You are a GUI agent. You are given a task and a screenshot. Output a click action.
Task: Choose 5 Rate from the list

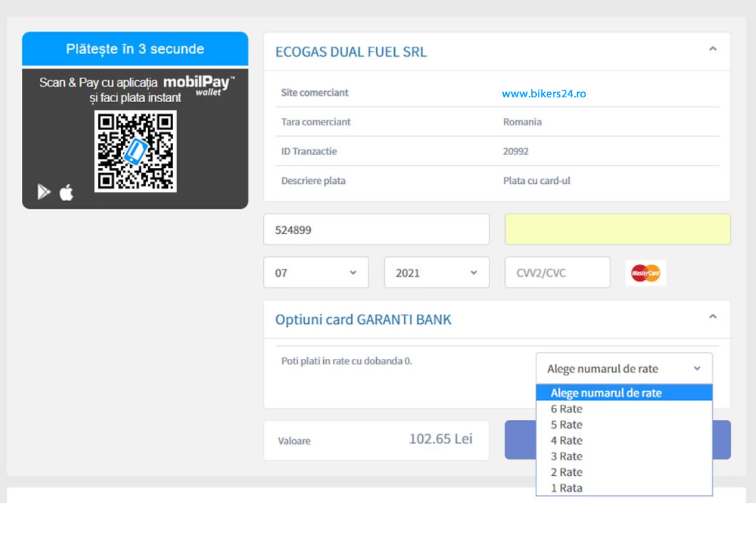[x=624, y=425]
